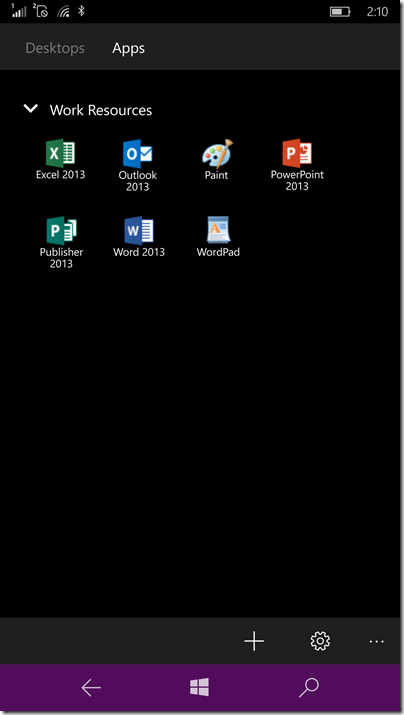404x715 pixels.
Task: Launch PowerPoint 2013 remote app
Action: tap(297, 153)
